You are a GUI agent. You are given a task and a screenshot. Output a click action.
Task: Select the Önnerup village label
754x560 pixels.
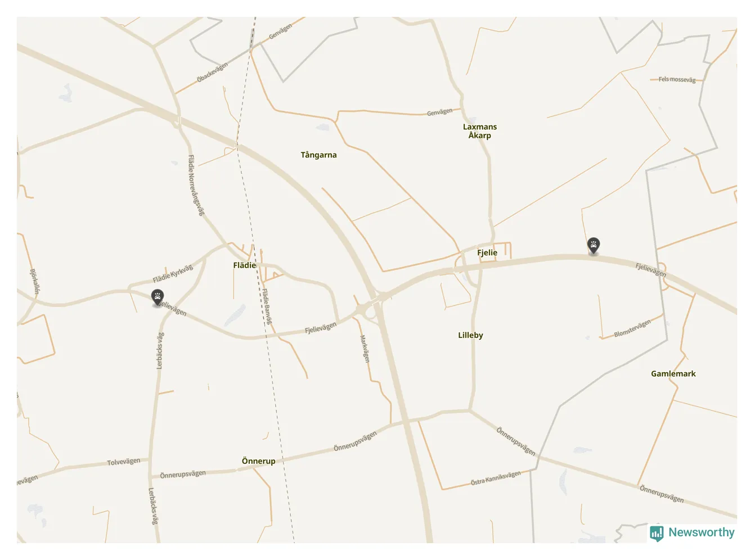pyautogui.click(x=259, y=461)
